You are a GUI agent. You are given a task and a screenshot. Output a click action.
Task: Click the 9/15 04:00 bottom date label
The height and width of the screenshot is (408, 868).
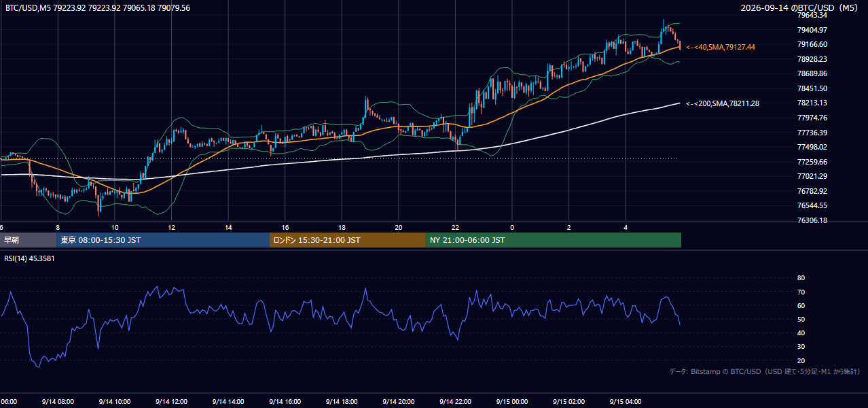(626, 401)
